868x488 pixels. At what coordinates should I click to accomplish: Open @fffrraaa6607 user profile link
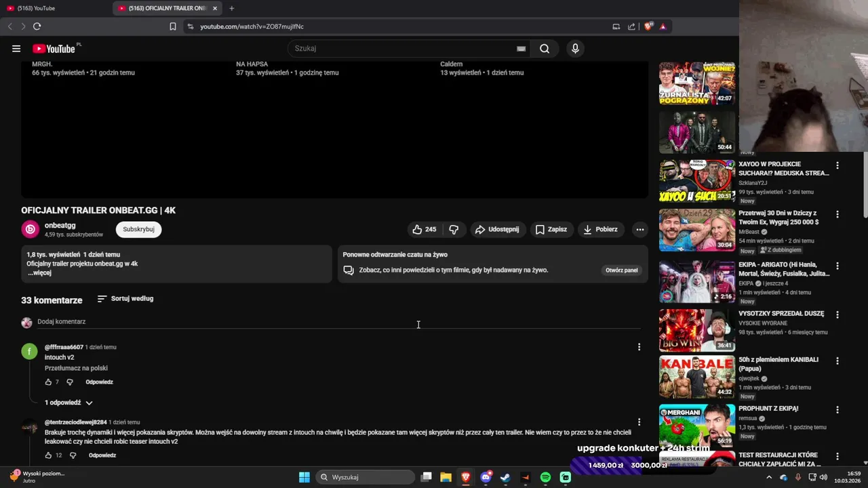[64, 347]
